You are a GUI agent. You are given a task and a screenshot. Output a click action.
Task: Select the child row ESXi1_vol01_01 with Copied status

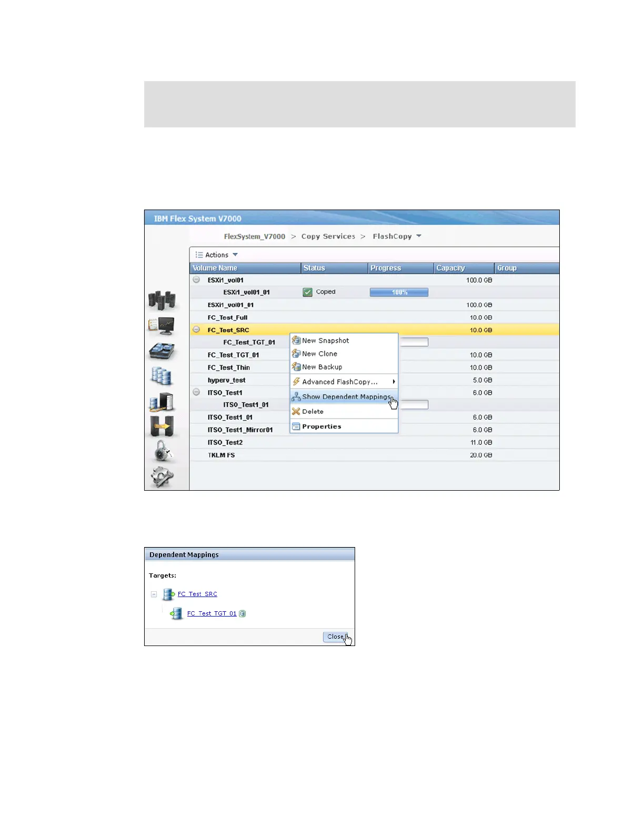[374, 292]
